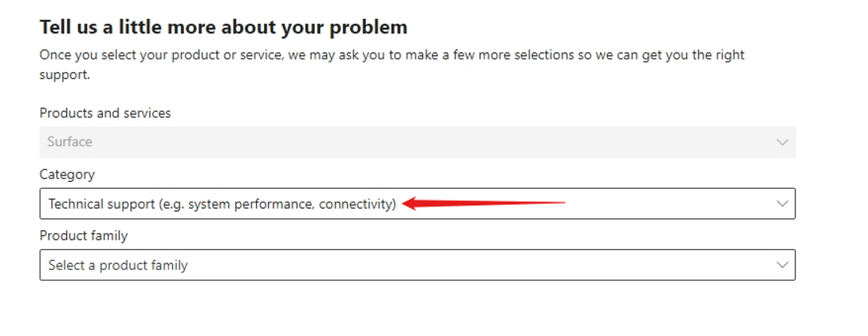Click the chevron icon in Product family box

(x=782, y=265)
